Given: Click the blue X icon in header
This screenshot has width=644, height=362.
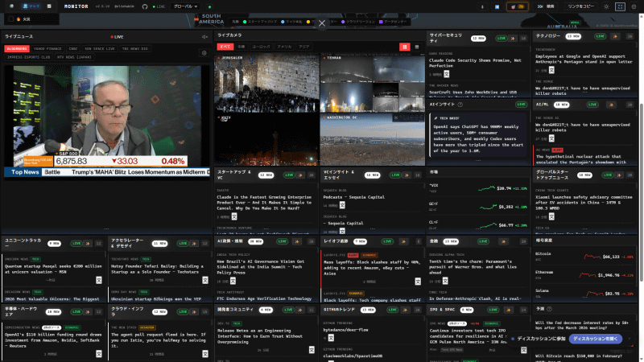Looking at the screenshot, I should [497, 6].
